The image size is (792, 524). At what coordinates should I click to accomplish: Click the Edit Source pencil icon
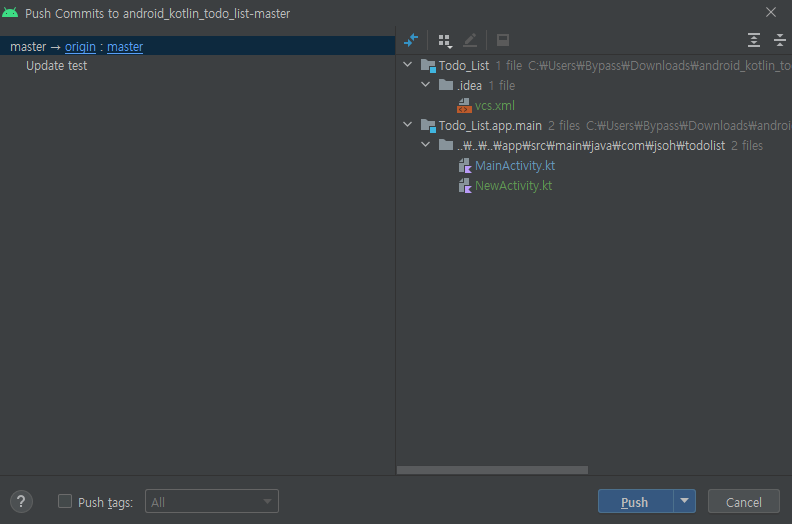point(470,40)
